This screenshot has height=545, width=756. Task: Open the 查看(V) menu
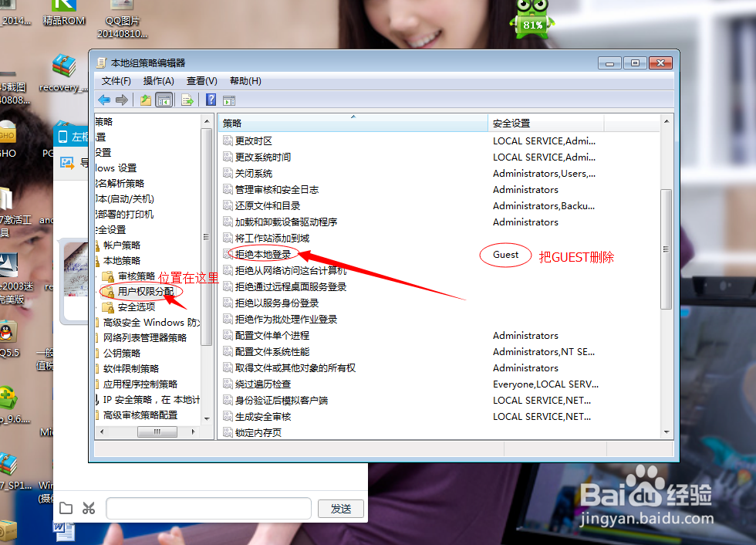click(x=201, y=81)
